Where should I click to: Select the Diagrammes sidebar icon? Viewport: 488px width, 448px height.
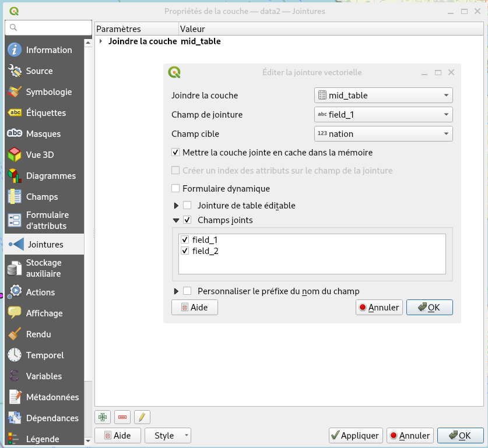pyautogui.click(x=15, y=176)
